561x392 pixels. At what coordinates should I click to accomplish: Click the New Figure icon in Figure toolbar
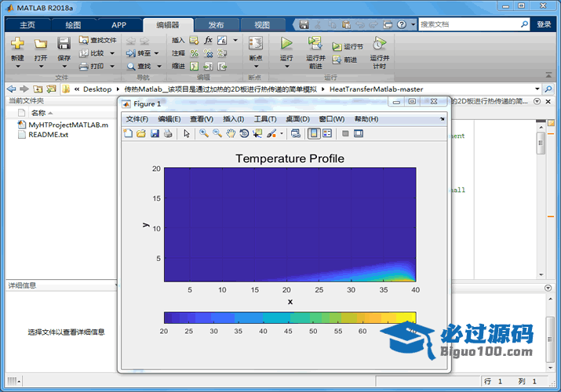[x=128, y=133]
